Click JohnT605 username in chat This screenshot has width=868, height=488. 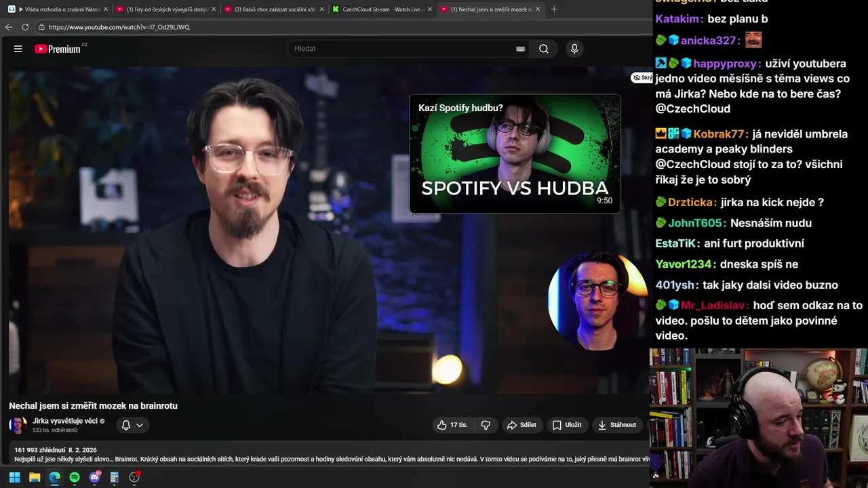pos(696,223)
